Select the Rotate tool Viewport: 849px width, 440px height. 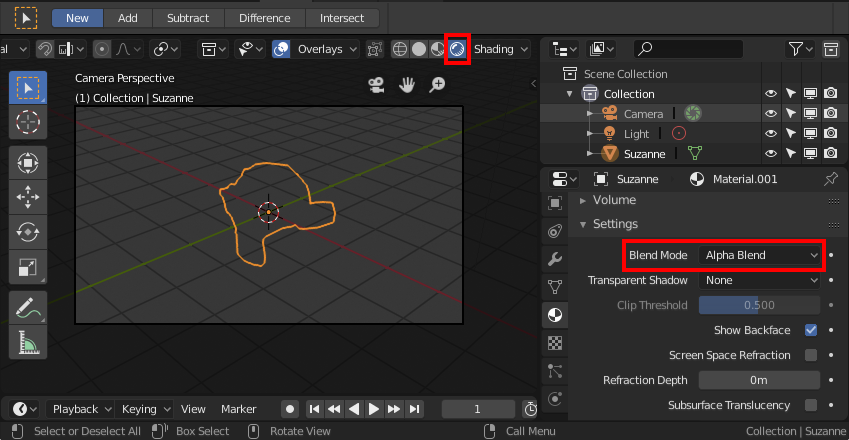pos(28,232)
